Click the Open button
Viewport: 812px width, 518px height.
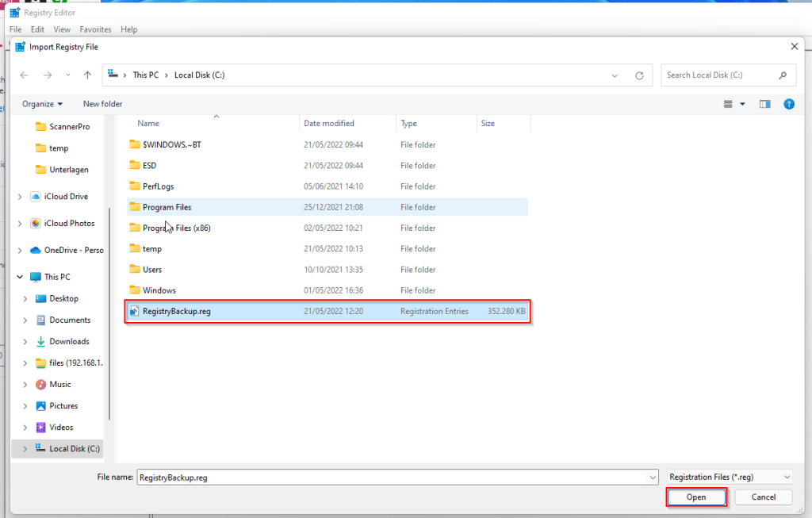point(695,497)
